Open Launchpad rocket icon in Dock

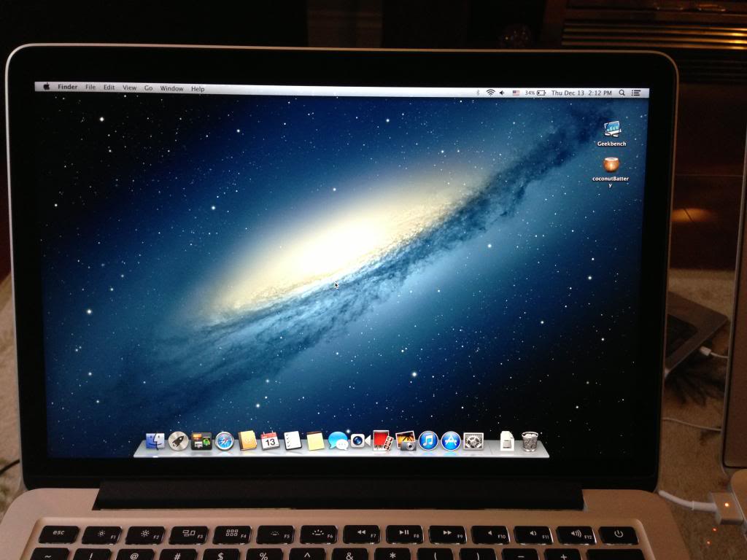click(178, 441)
